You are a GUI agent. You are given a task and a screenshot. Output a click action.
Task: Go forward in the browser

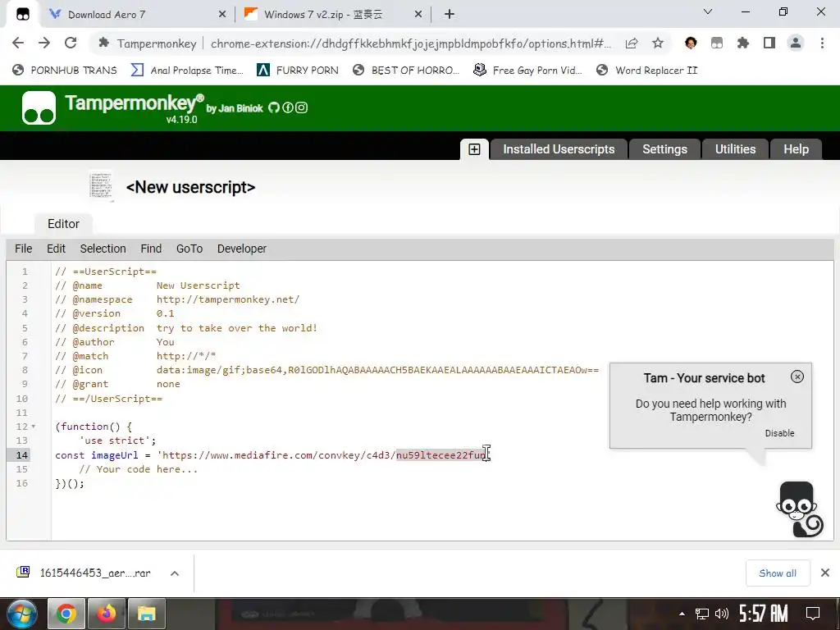tap(44, 43)
